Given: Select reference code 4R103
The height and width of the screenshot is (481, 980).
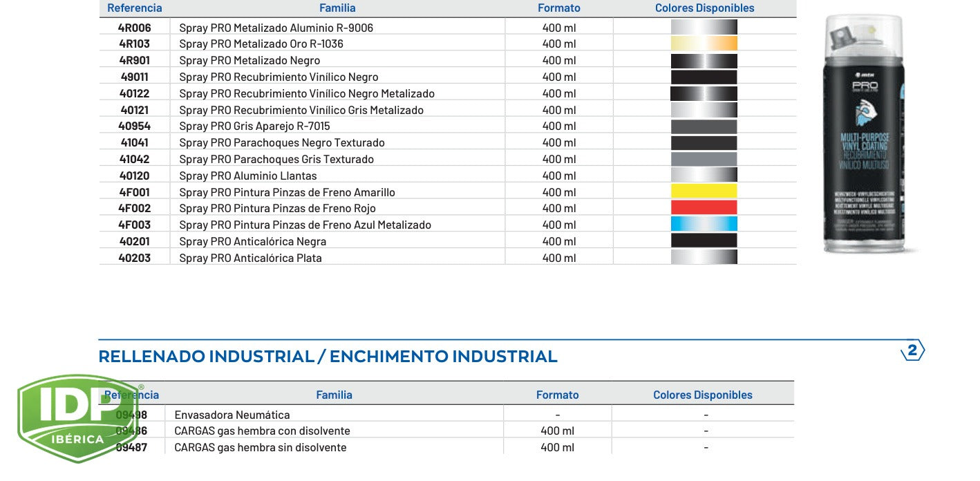Looking at the screenshot, I should pyautogui.click(x=135, y=44).
